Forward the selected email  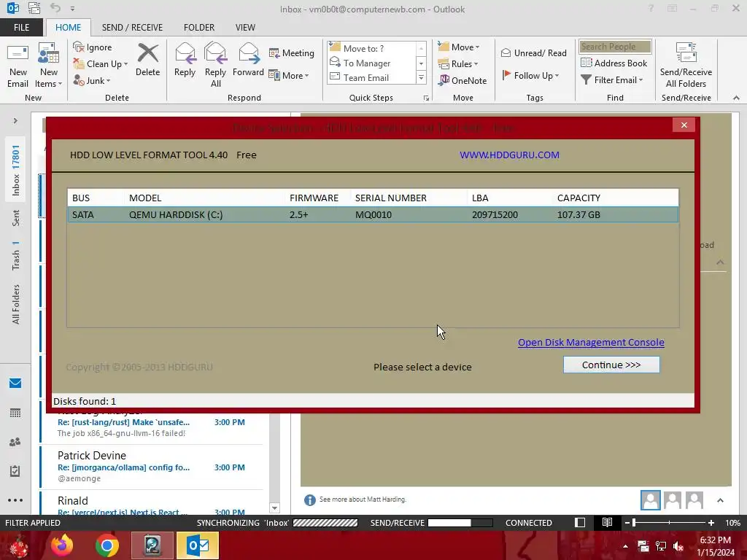pyautogui.click(x=248, y=60)
